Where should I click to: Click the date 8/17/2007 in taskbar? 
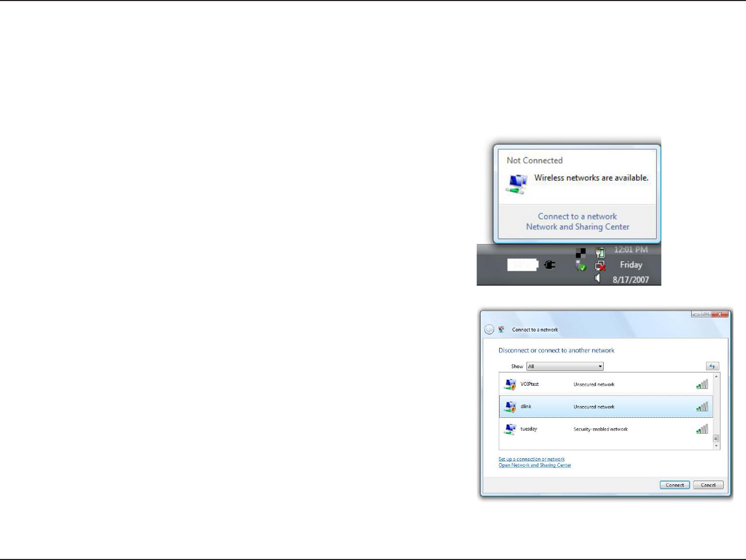(631, 280)
